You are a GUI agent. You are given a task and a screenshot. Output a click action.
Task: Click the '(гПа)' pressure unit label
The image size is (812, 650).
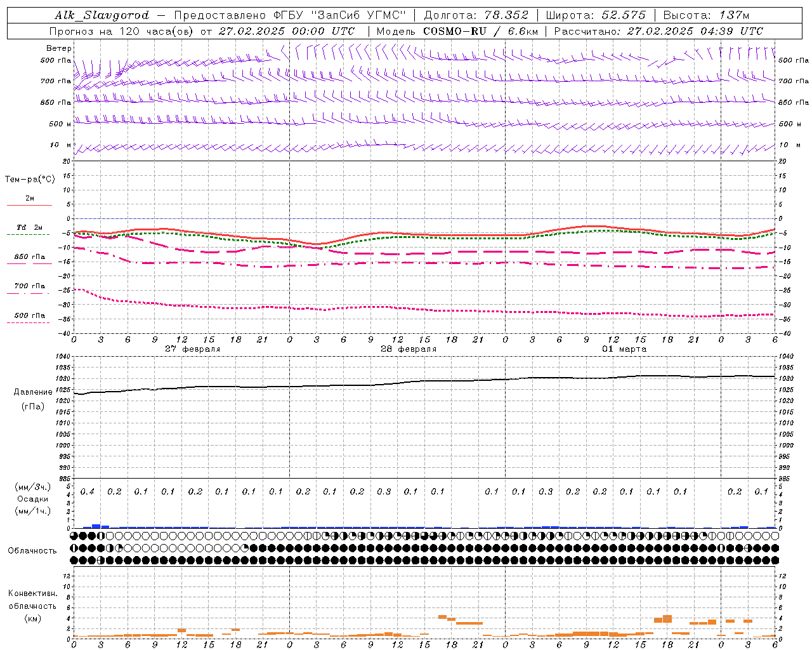(33, 406)
